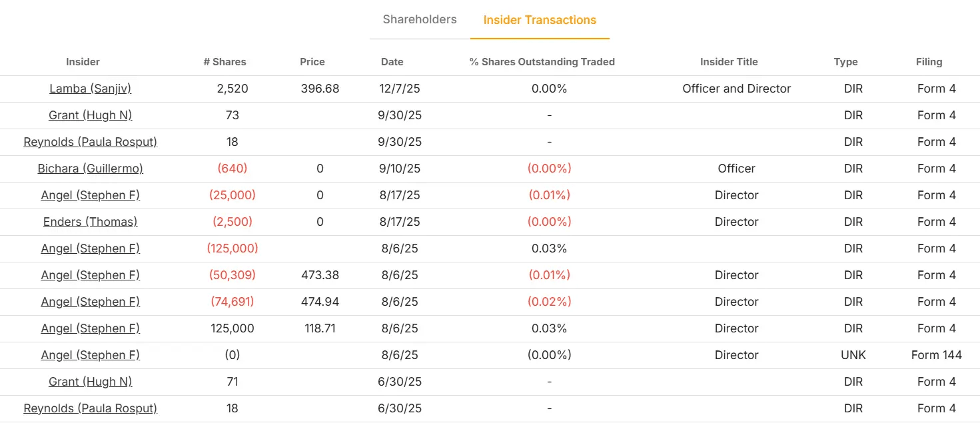Screen dimensions: 980x423
Task: Select the Form 144 filing cell
Action: pos(936,355)
